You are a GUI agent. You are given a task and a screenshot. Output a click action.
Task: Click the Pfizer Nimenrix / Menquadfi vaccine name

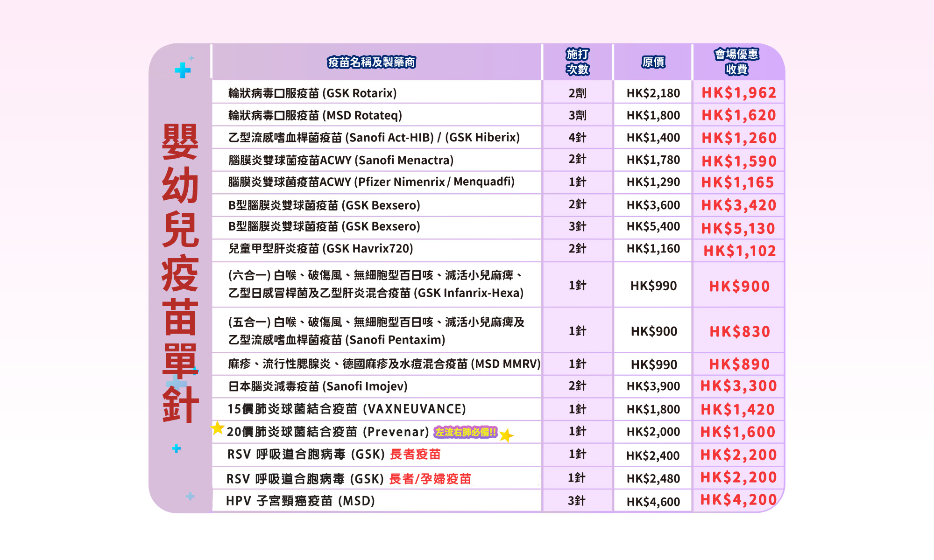pos(371,182)
